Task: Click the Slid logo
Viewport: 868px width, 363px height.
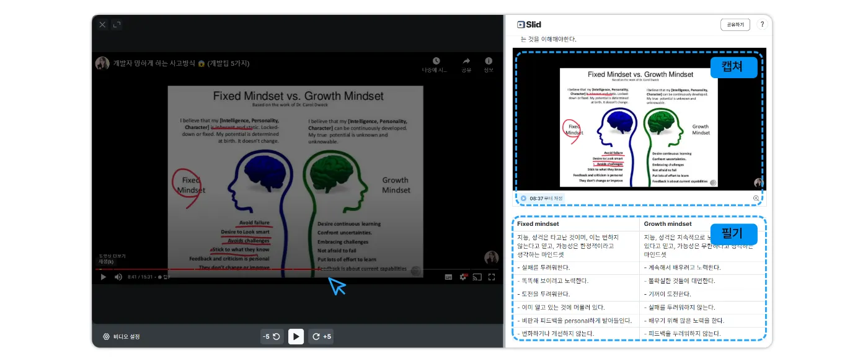Action: tap(529, 25)
